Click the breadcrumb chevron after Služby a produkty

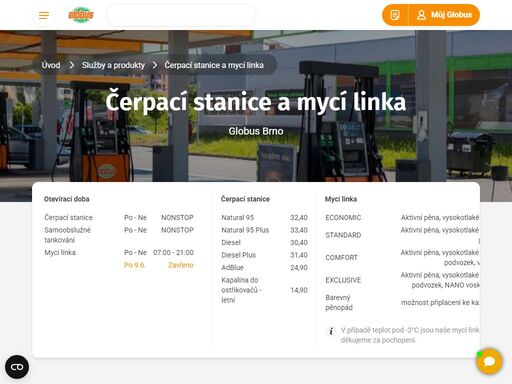[x=155, y=65]
